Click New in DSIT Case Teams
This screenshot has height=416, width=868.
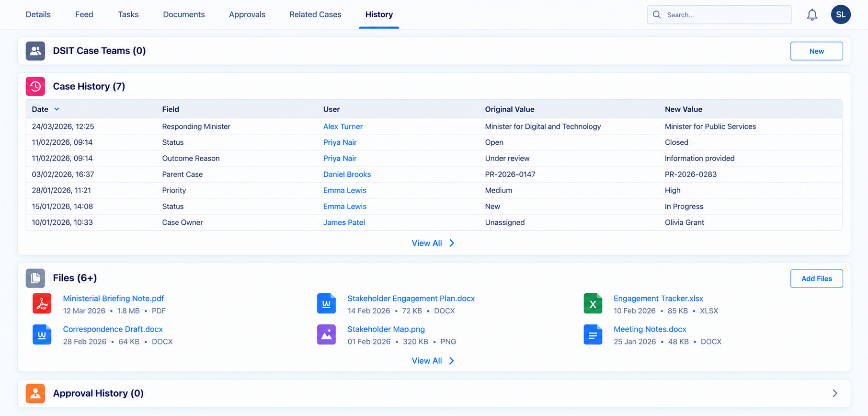816,51
